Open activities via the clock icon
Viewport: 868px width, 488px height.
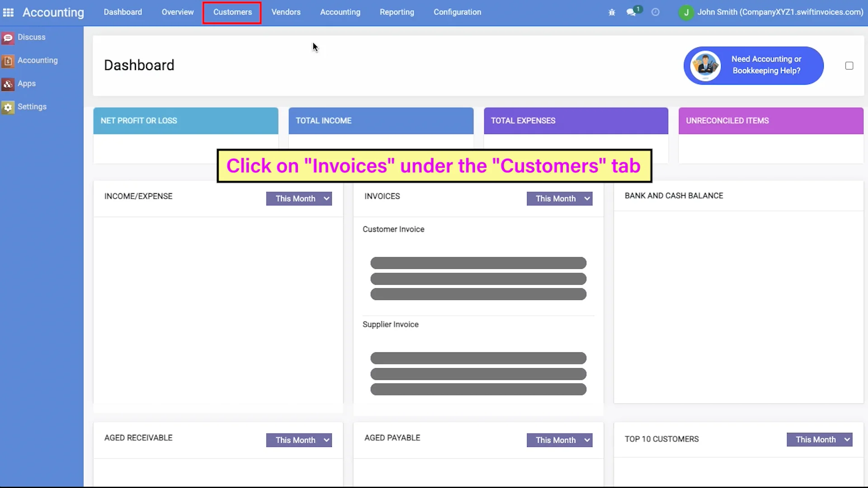[655, 12]
